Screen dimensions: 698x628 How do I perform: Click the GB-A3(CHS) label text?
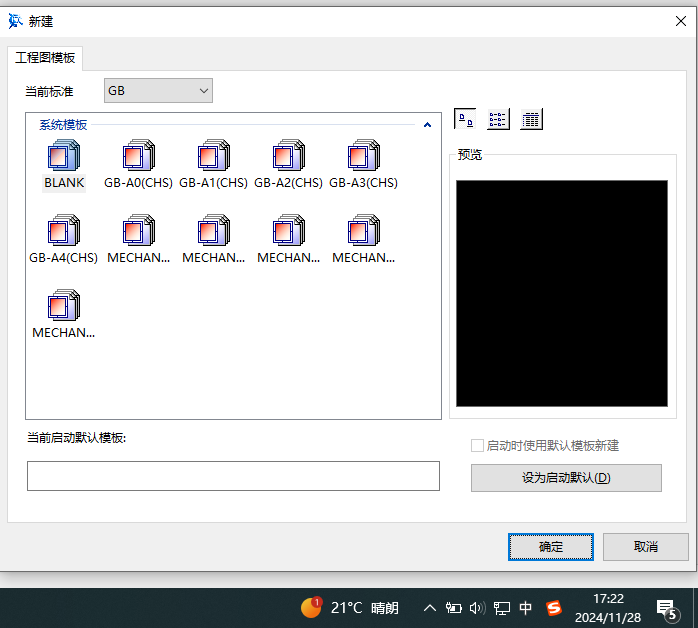[x=363, y=183]
